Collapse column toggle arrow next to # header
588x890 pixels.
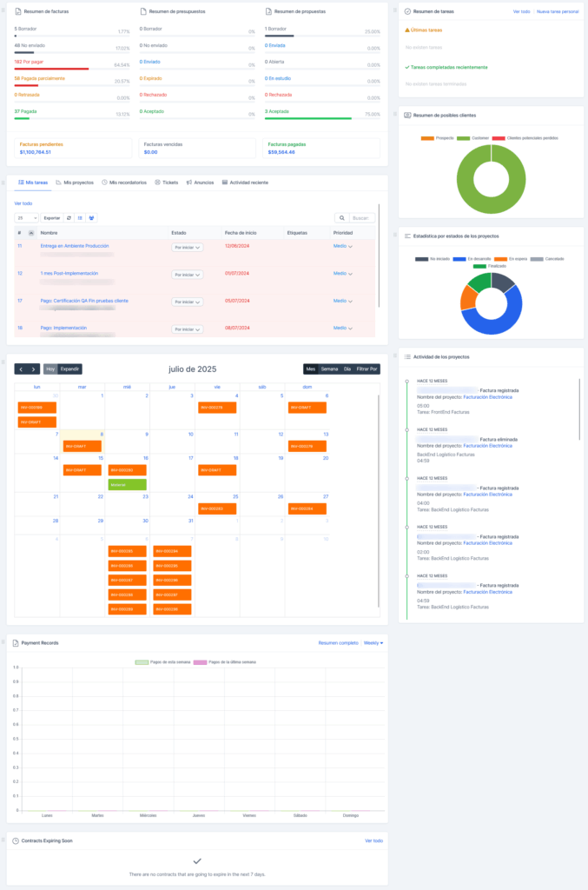tap(31, 233)
